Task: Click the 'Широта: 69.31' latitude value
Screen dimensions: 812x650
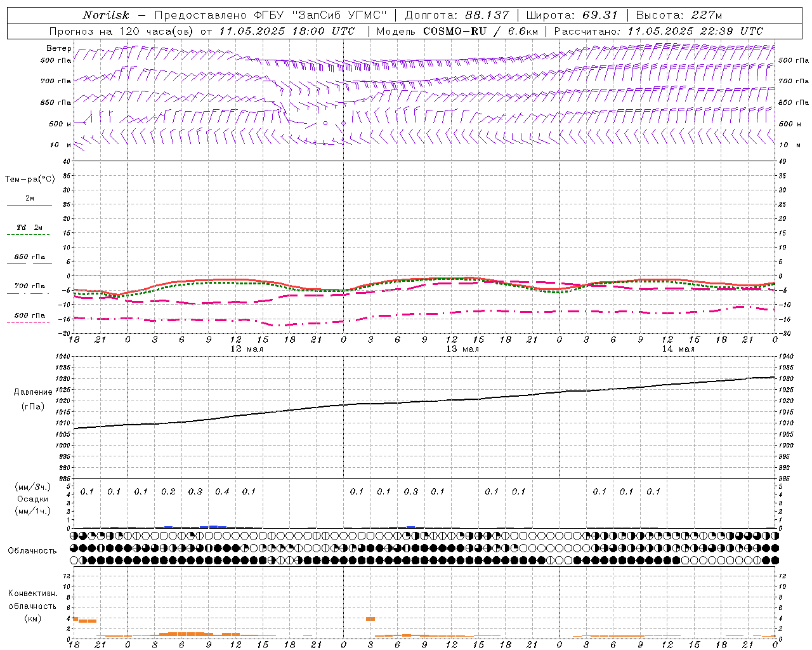Action: (572, 15)
